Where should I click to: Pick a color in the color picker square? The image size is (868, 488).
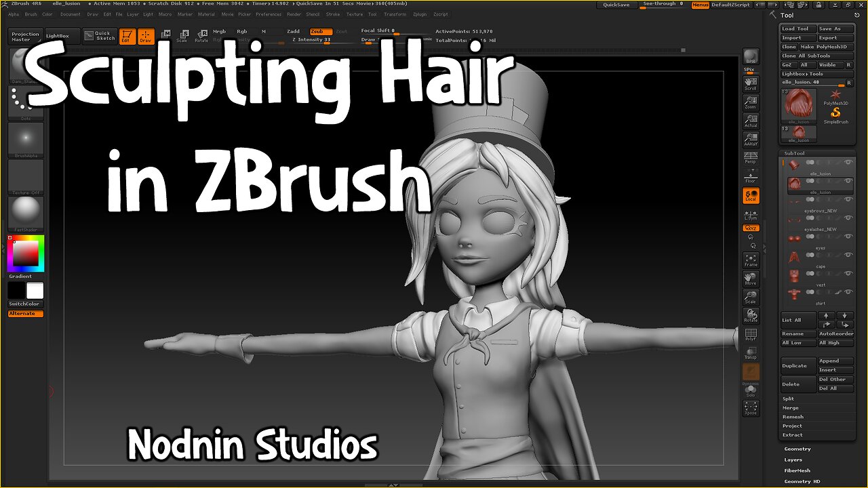[26, 253]
